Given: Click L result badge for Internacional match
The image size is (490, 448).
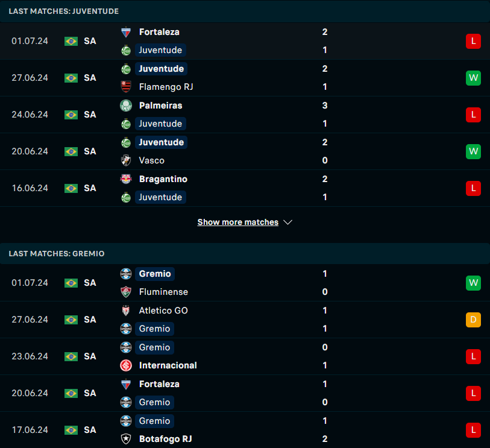Looking at the screenshot, I should pyautogui.click(x=473, y=356).
